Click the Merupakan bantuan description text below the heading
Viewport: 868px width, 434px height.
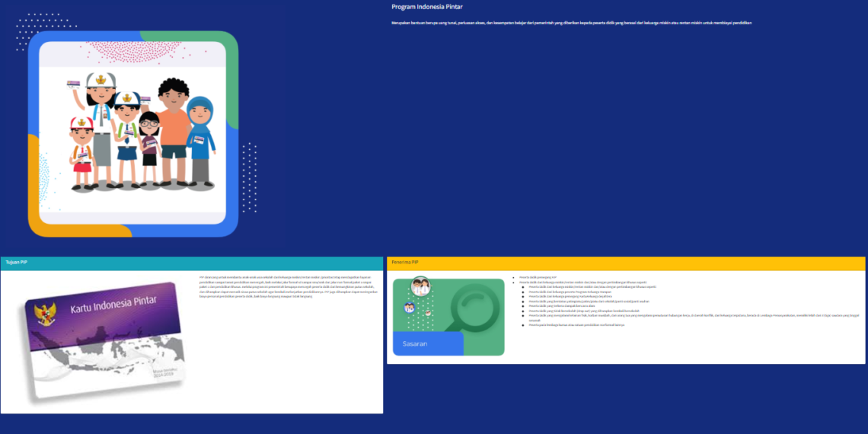tap(571, 23)
